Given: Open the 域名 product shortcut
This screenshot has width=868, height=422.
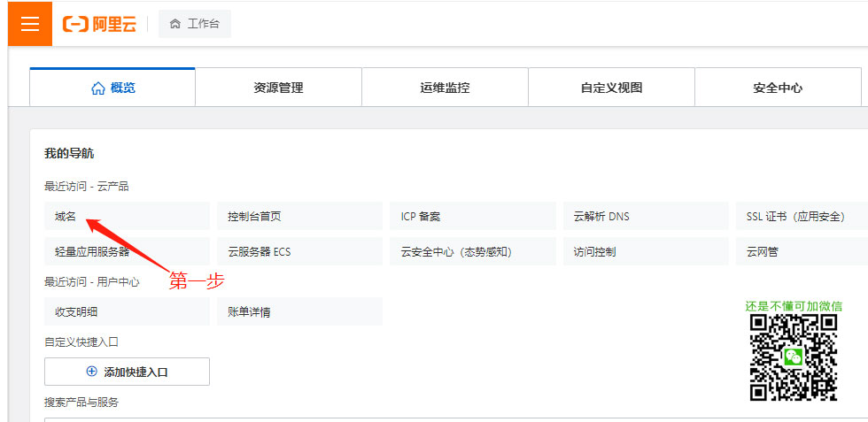Looking at the screenshot, I should pos(127,216).
